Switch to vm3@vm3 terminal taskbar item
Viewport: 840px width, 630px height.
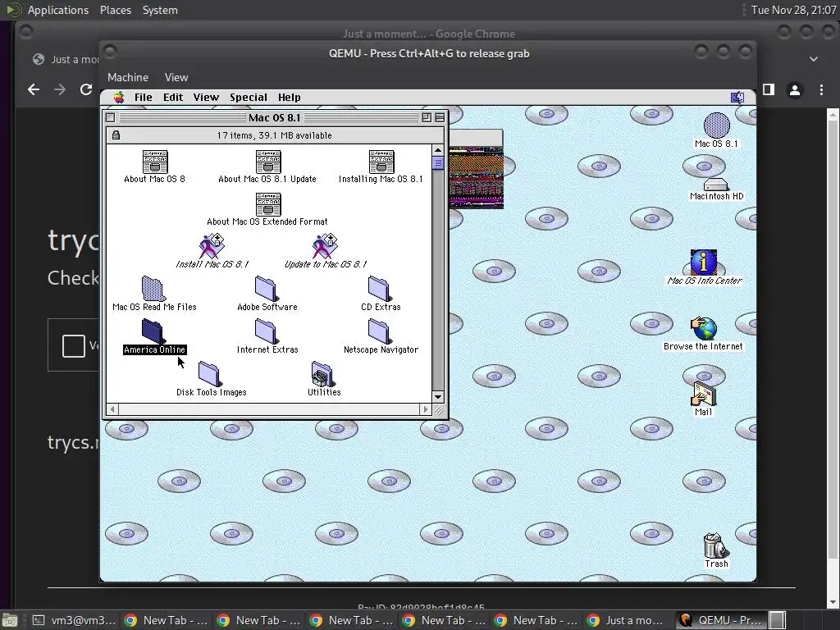point(73,620)
